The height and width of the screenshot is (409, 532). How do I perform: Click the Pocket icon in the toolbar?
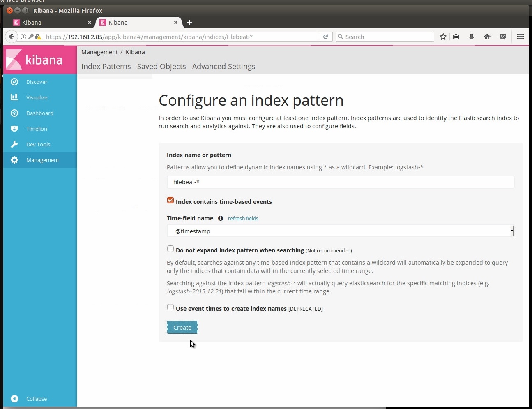(502, 37)
